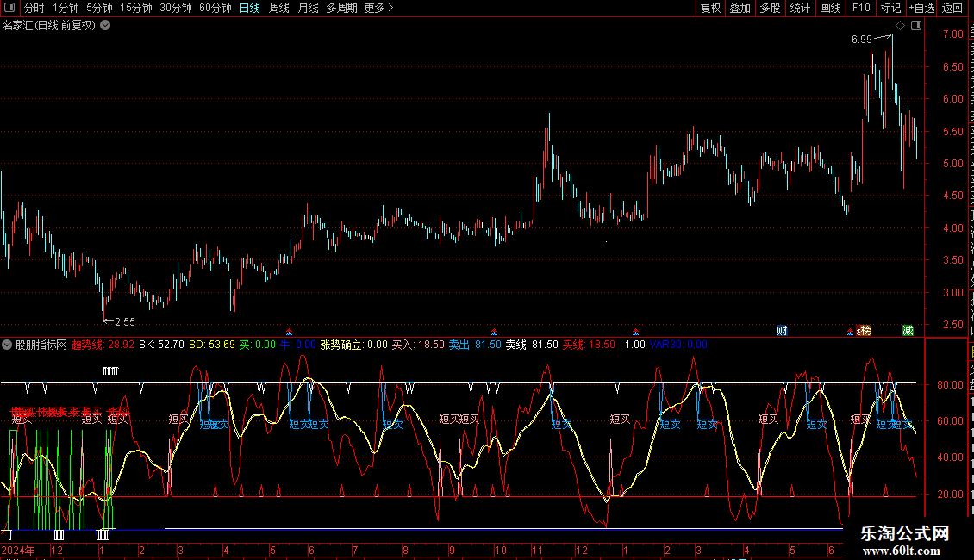Open F10 company information
The width and height of the screenshot is (974, 560).
click(x=861, y=8)
